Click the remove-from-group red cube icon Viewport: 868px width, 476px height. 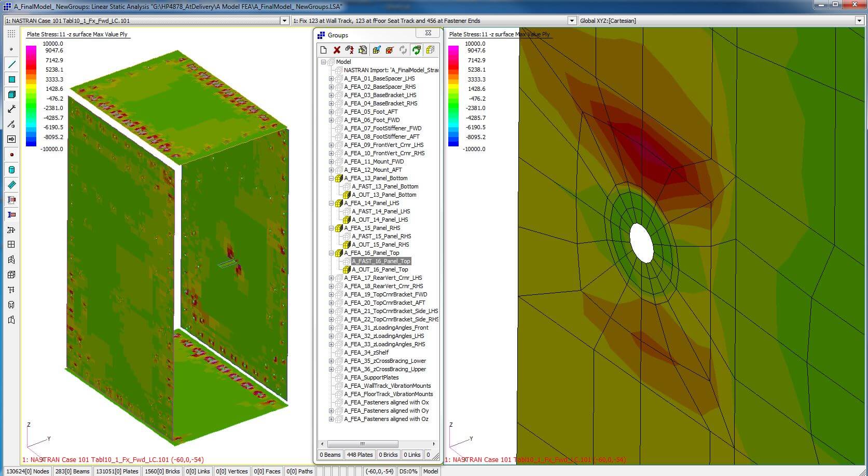(389, 50)
